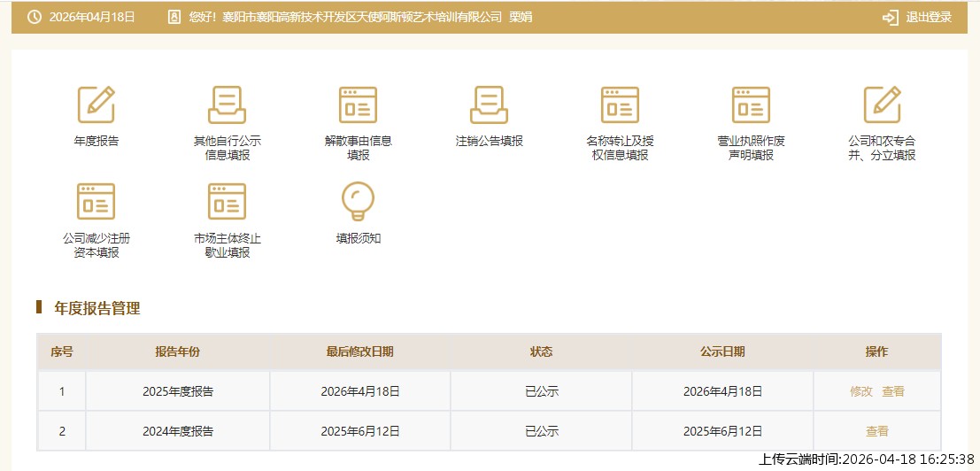
Task: Open 公司减少注册资本填报 icon
Action: 96,203
